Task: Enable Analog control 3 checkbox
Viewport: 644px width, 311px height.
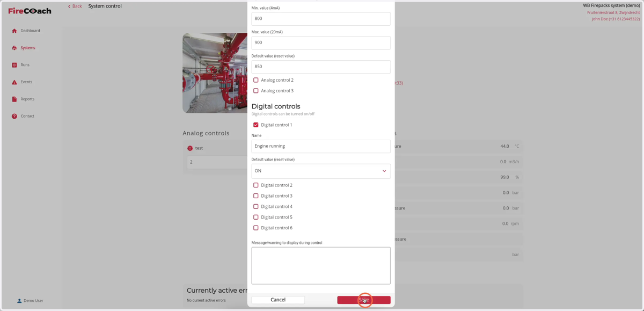Action: pyautogui.click(x=256, y=91)
